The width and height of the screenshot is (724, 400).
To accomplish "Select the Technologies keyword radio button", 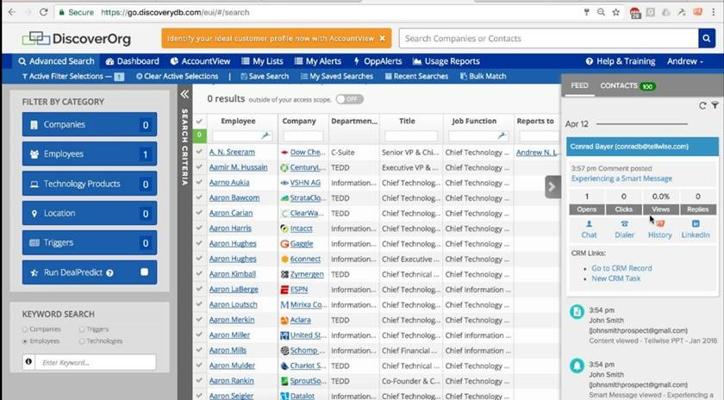I will [82, 341].
